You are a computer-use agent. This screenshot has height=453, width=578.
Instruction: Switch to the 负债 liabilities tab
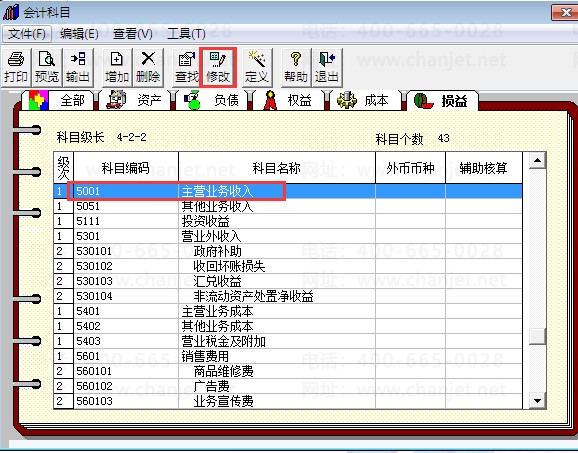(x=212, y=100)
